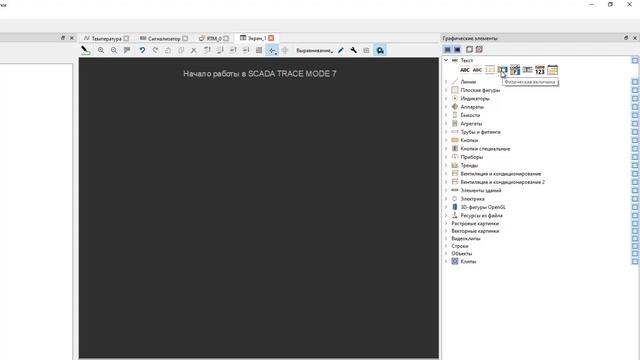This screenshot has height=360, width=640.
Task: Undock the Графические элементы panel
Action: pos(626,38)
